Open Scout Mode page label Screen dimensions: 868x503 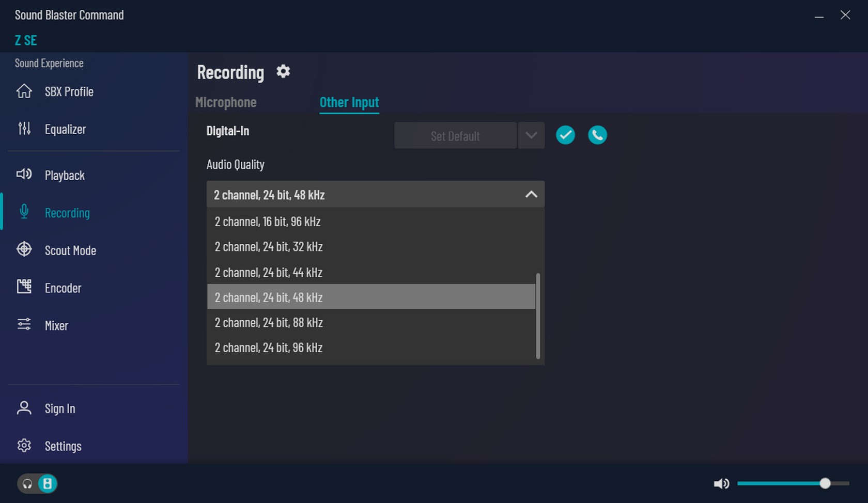(70, 250)
